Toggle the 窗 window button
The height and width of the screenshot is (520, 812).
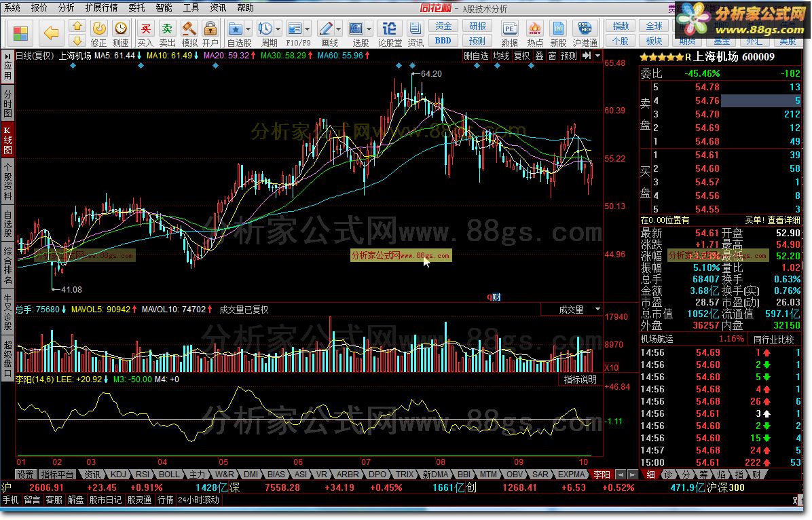pyautogui.click(x=552, y=56)
